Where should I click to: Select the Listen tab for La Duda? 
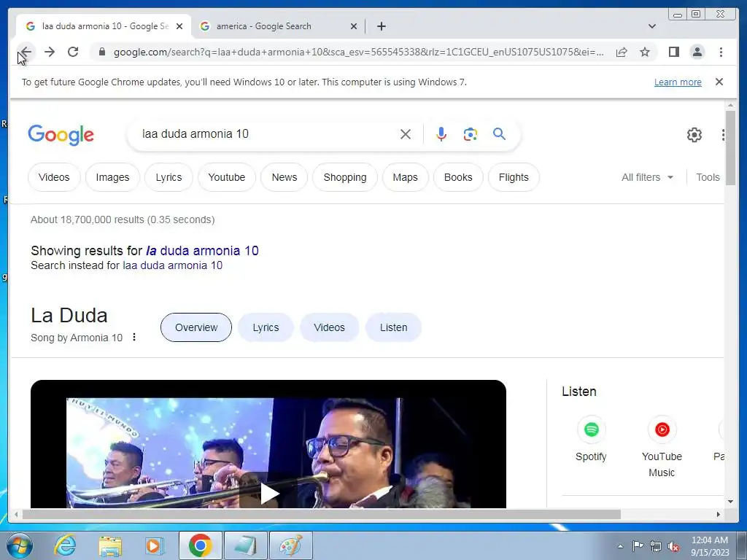393,327
